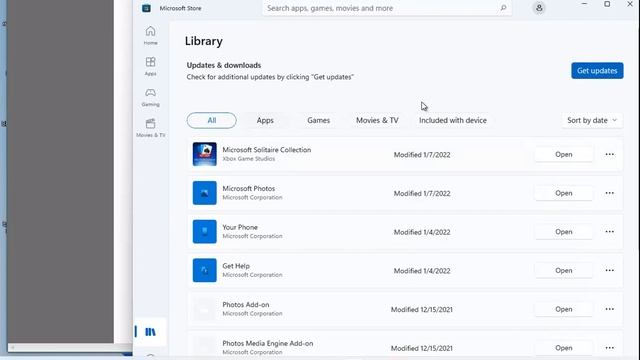Select the Apps filter tab
640x360 pixels.
click(x=265, y=120)
